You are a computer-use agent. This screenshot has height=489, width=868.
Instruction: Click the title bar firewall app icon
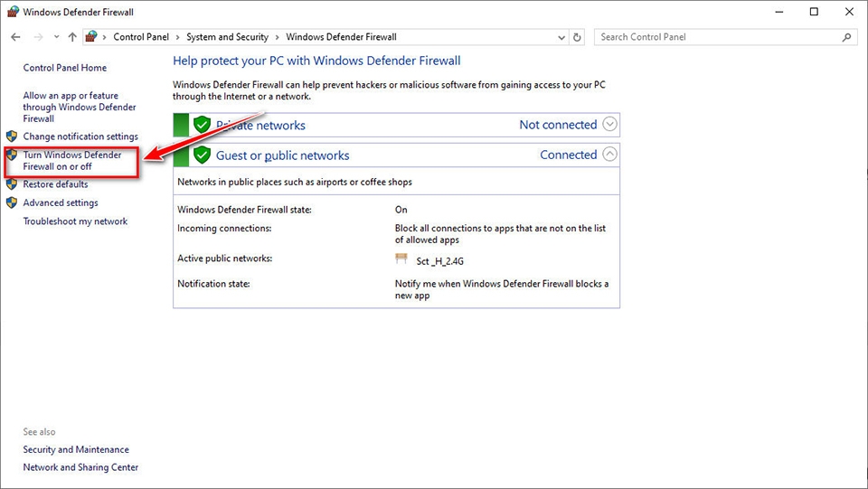13,12
